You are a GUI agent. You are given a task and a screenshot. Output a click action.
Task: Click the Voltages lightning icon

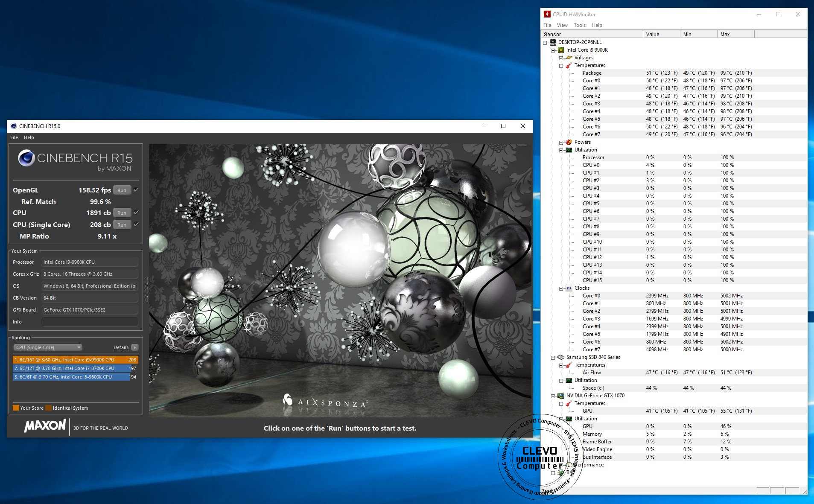pyautogui.click(x=569, y=58)
